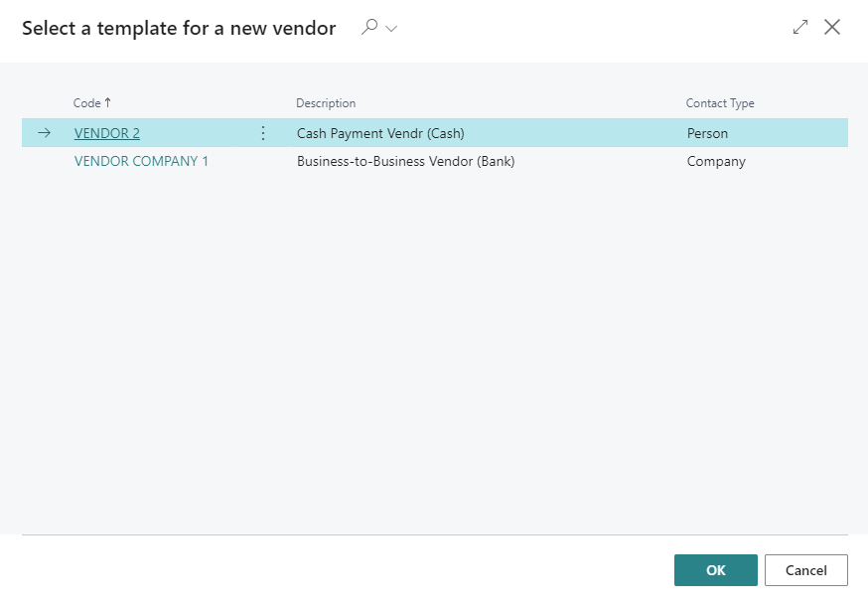The width and height of the screenshot is (868, 603).
Task: Click the row selector left of VENDOR COMPANY 1
Action: pyautogui.click(x=44, y=161)
